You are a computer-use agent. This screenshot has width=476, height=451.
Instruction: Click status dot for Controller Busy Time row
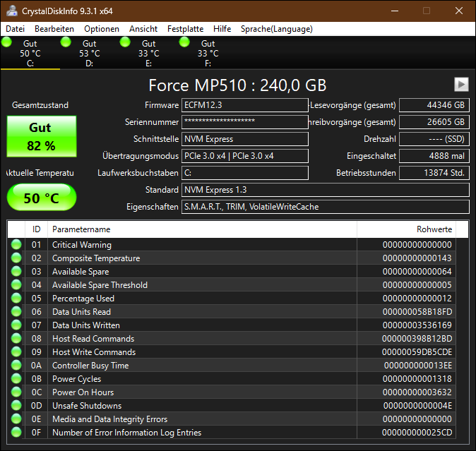point(16,365)
